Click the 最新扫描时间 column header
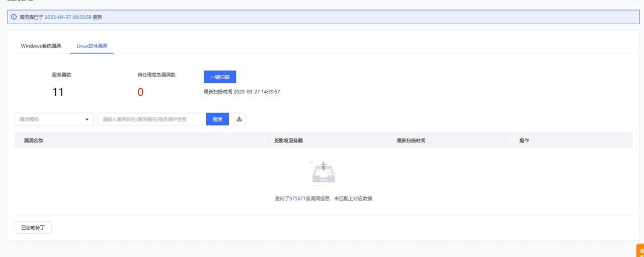Viewport: 644px width, 257px height. pos(411,141)
